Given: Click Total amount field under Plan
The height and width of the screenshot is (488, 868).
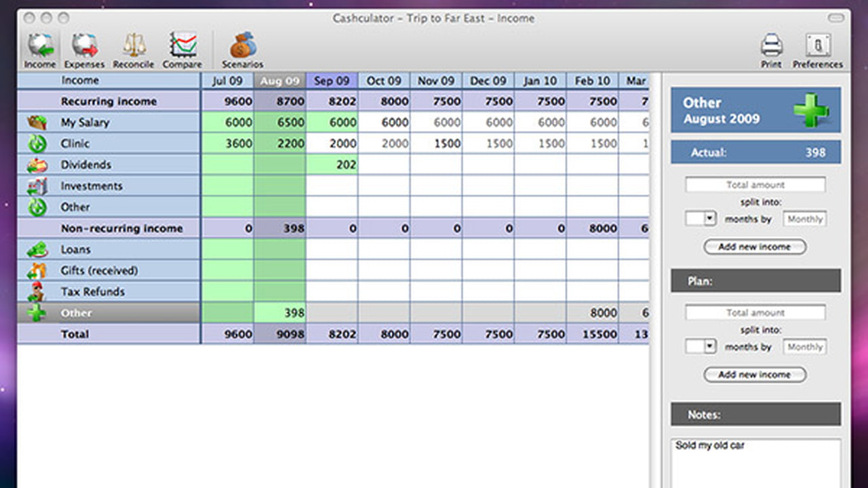Looking at the screenshot, I should tap(755, 312).
